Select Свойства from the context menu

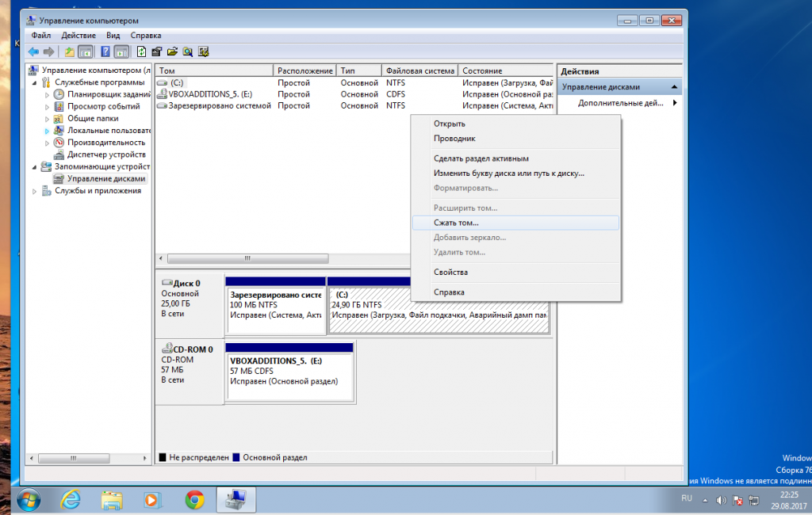(450, 272)
